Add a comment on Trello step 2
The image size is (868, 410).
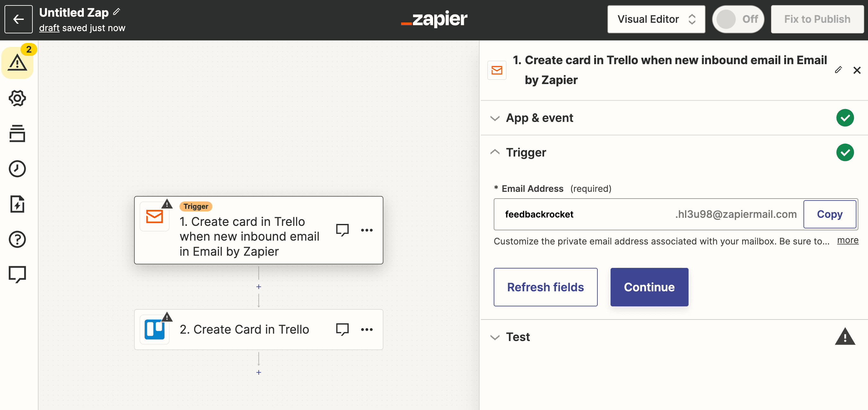(x=342, y=329)
